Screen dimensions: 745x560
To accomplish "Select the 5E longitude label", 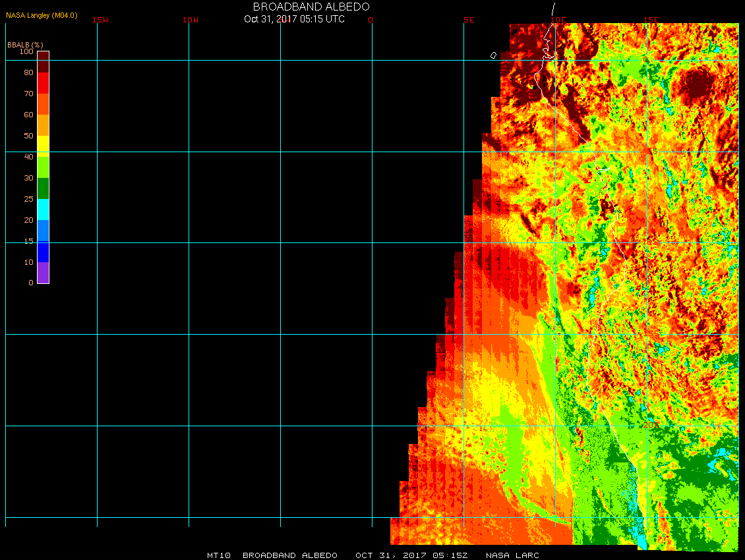I will pyautogui.click(x=469, y=20).
